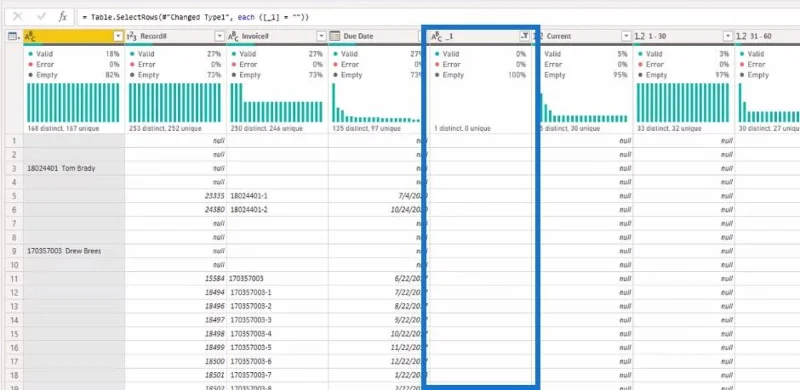Click the date type icon of Due Date
The image size is (800, 390).
coord(335,36)
